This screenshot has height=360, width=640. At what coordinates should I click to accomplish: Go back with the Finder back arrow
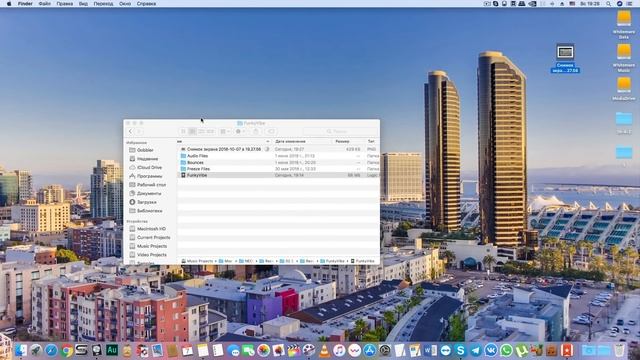click(x=130, y=131)
